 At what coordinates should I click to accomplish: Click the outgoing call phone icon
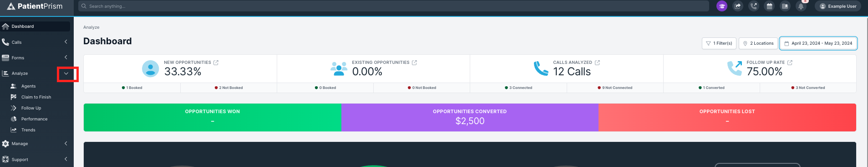[754, 6]
